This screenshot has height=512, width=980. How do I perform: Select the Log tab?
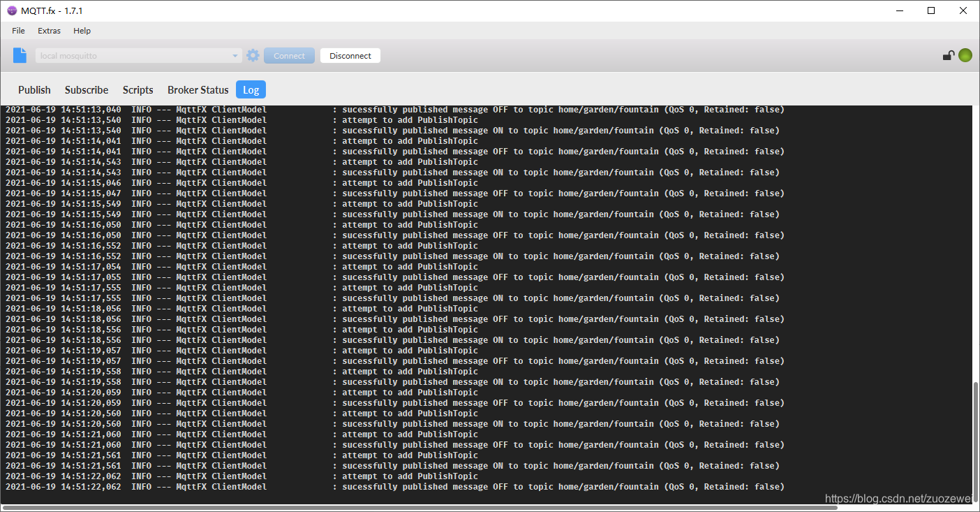tap(251, 89)
